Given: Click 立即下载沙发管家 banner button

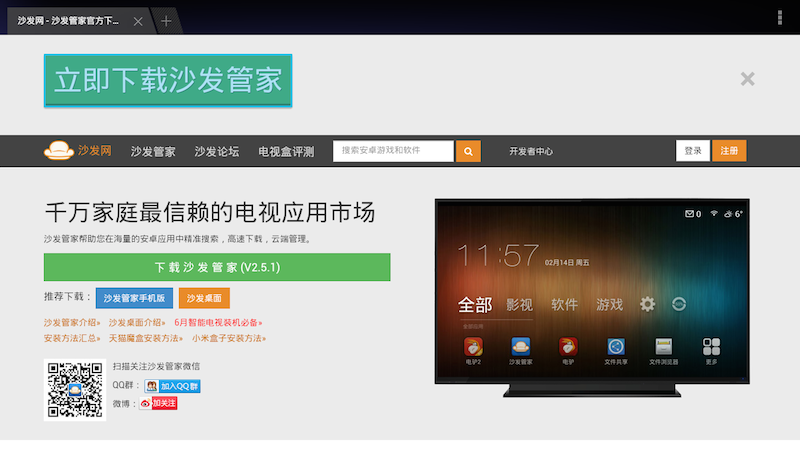Looking at the screenshot, I should point(168,81).
